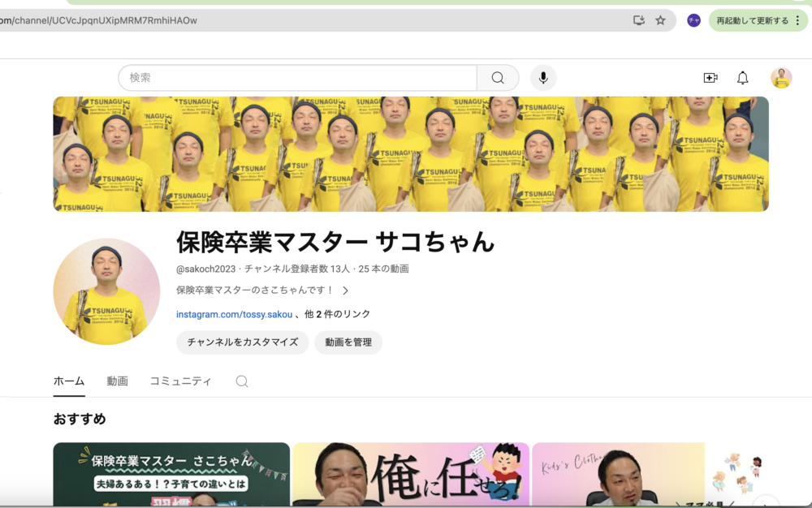Click the install app icon in address bar

click(638, 20)
